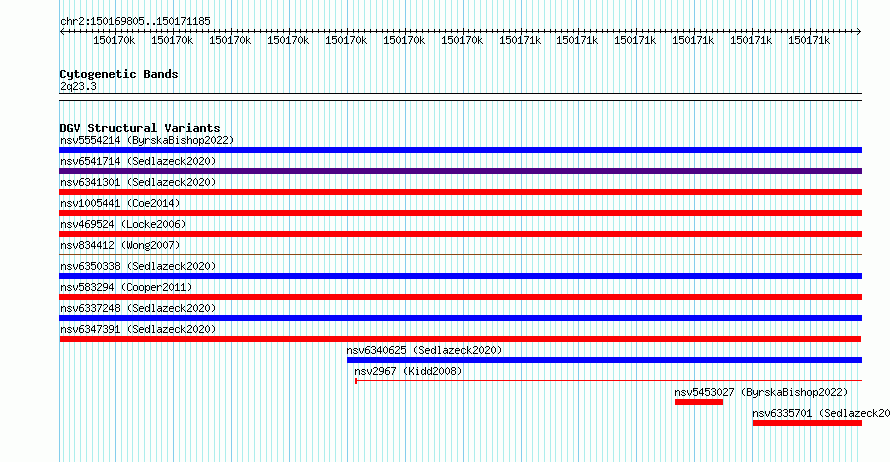Screen dimensions: 890x462
Task: Open the nsv6350338 (Sedlazeck2020) label
Action: pos(138,266)
